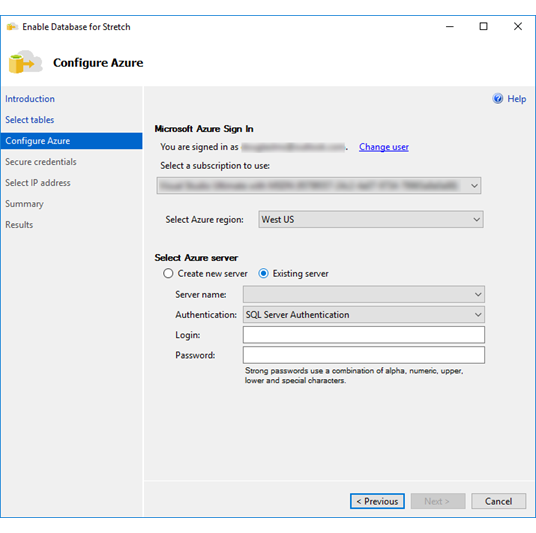The width and height of the screenshot is (536, 533).
Task: Click the strong passwords hint text
Action: 354,375
